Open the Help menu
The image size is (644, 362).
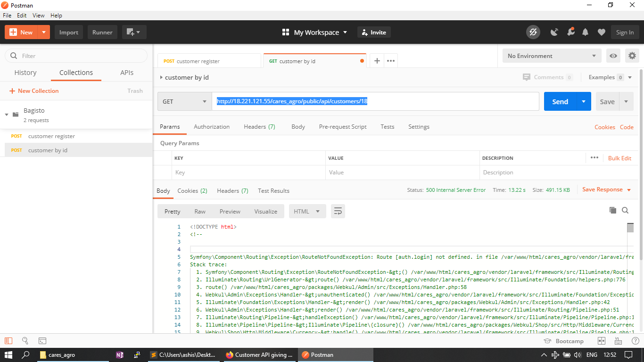(56, 15)
